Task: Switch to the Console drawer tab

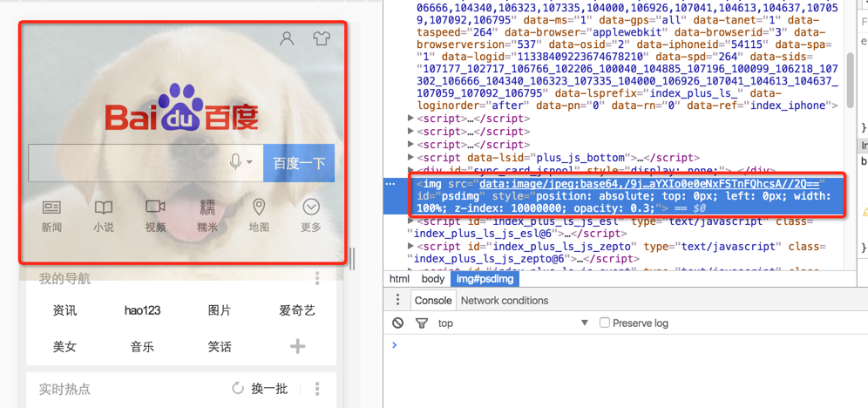Action: click(x=433, y=301)
